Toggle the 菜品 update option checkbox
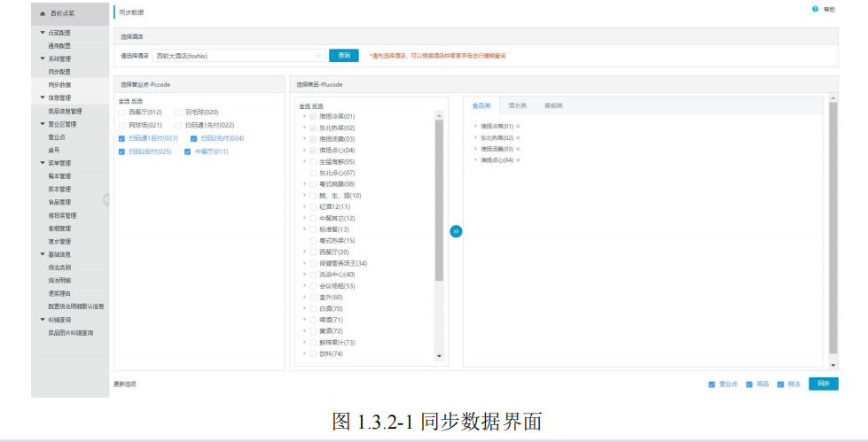This screenshot has width=868, height=442. coord(749,384)
